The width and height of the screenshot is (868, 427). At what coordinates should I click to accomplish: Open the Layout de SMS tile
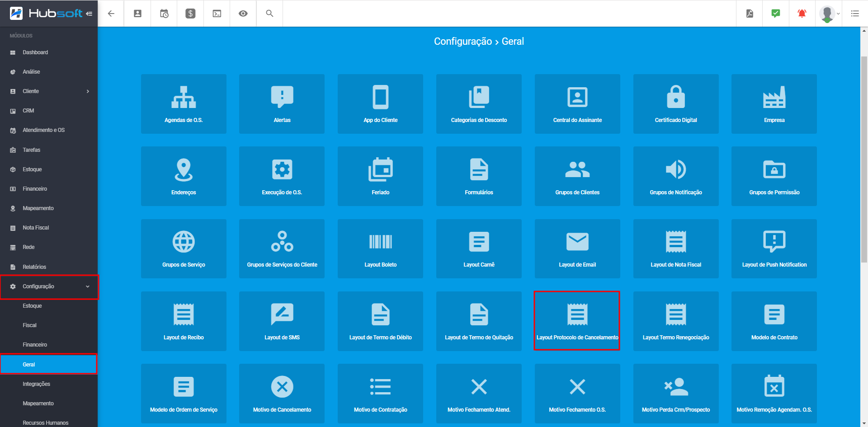282,321
